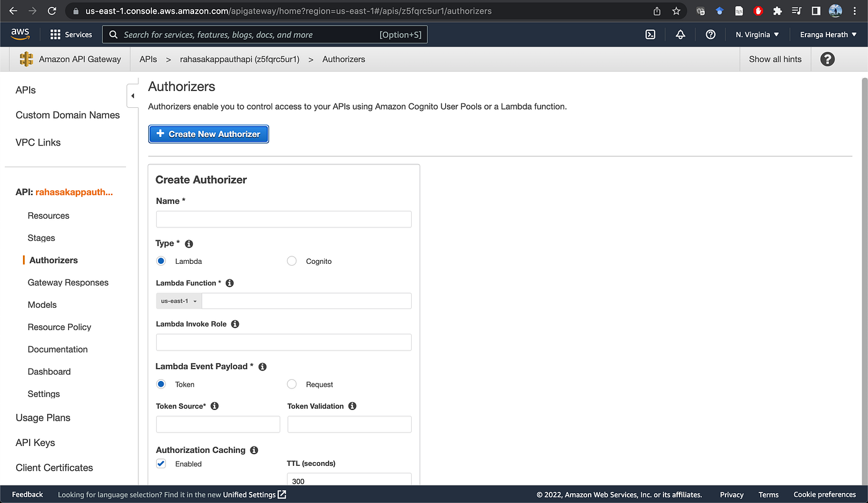The width and height of the screenshot is (868, 503).
Task: Click the Feedback link in footer
Action: click(x=27, y=494)
